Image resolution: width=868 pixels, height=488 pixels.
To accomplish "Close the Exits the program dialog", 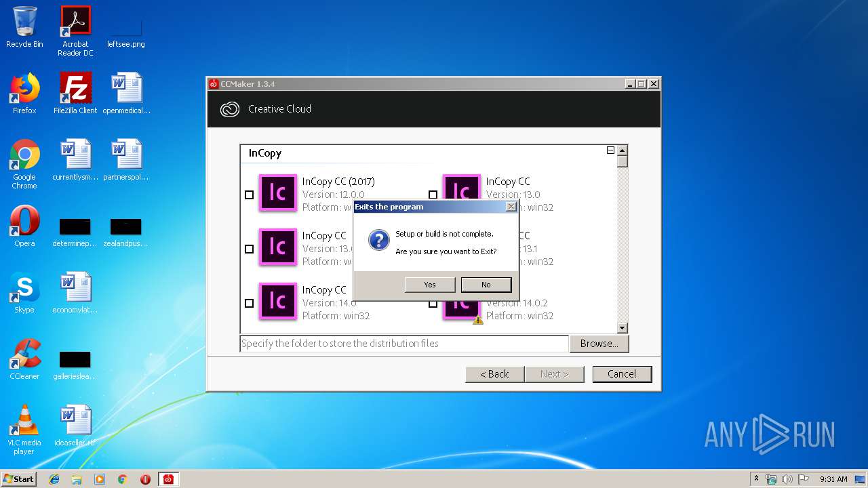I will click(511, 207).
